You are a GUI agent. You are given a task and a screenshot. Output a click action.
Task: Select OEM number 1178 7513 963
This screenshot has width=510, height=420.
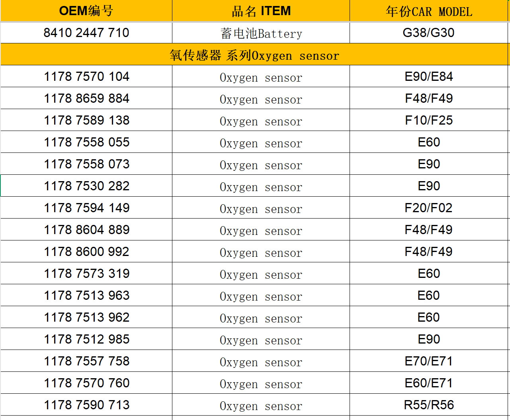click(86, 295)
